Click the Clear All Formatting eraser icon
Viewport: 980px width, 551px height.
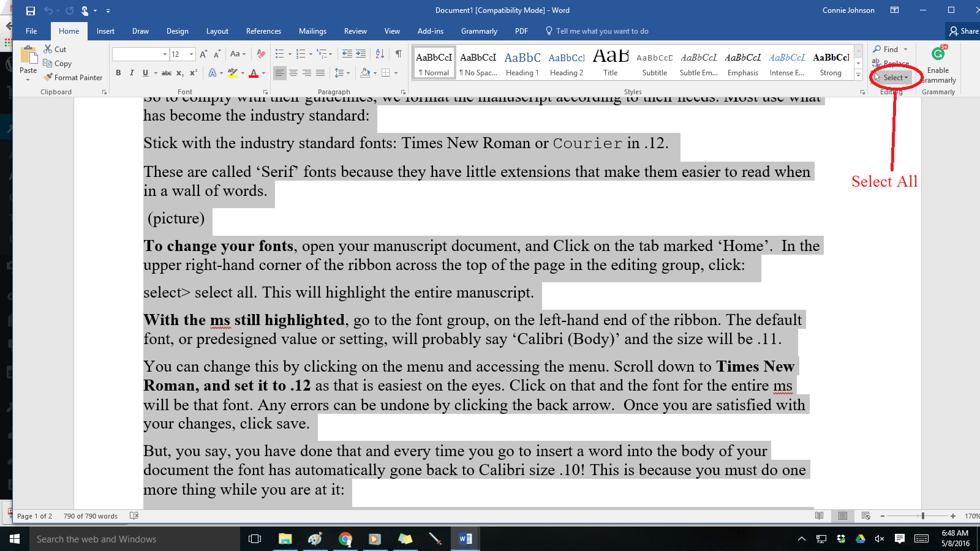[261, 54]
